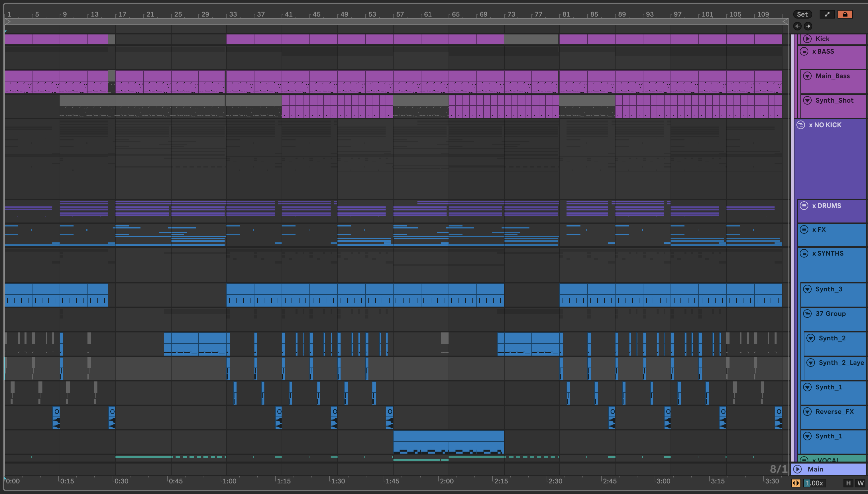Viewport: 868px width, 494px height.
Task: Click the loop brace end marker
Action: coord(785,22)
